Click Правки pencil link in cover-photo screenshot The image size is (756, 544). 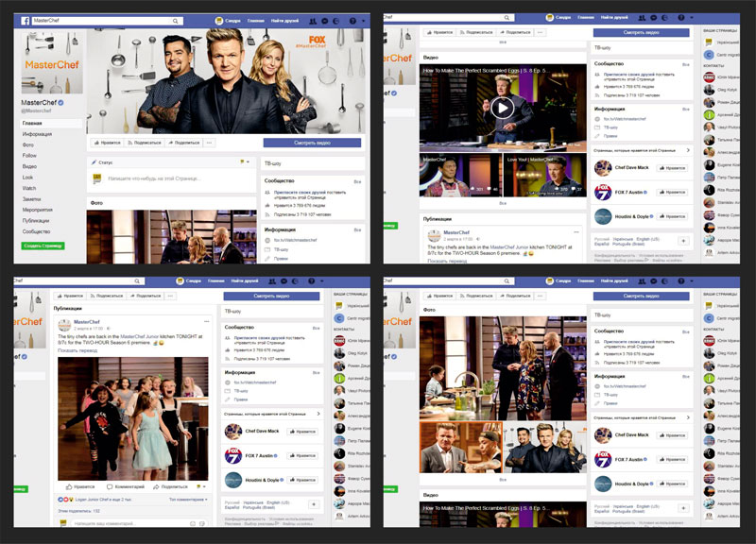pyautogui.click(x=276, y=258)
